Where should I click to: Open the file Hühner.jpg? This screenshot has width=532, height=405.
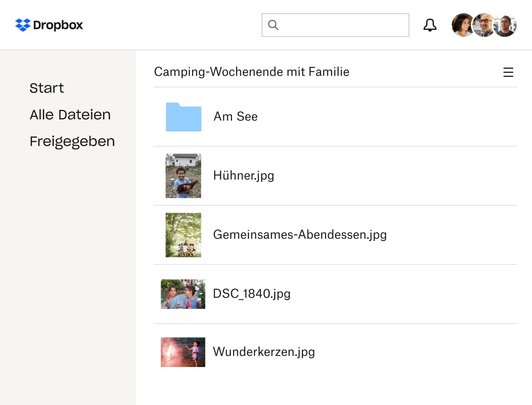(243, 176)
